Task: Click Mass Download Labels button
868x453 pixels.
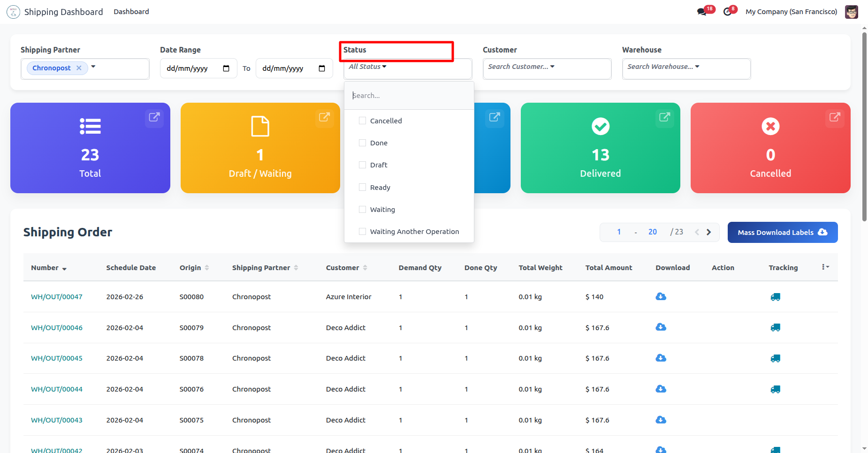Action: point(782,233)
